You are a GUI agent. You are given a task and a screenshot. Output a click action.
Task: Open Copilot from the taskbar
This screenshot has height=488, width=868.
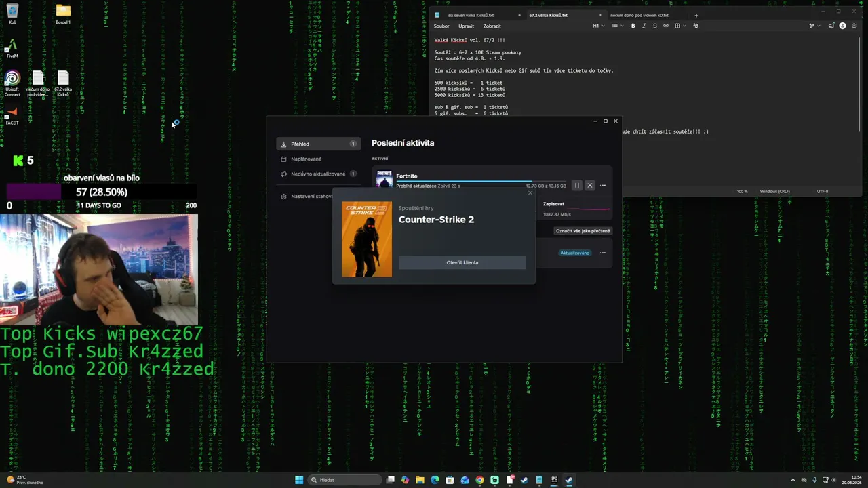pos(405,480)
